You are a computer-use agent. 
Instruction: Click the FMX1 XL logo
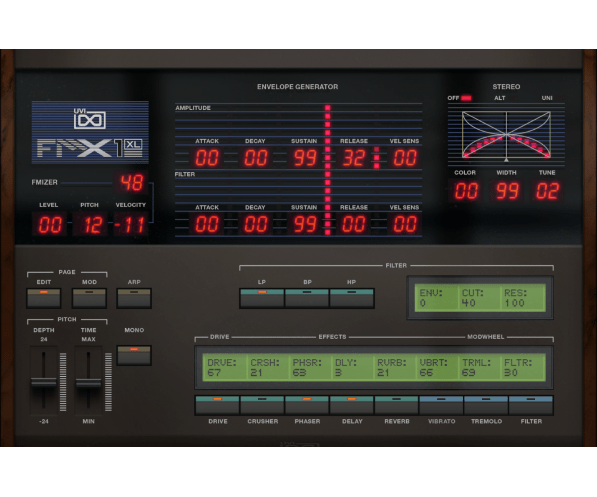pos(90,148)
